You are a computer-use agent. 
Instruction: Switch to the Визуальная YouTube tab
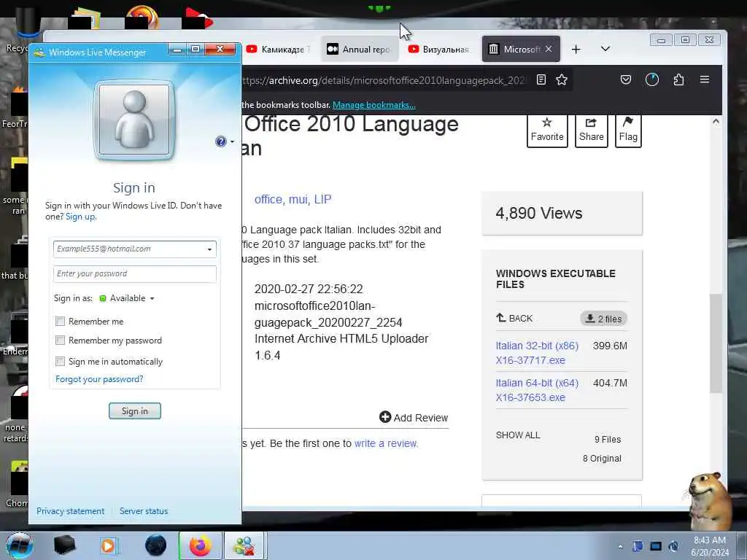coord(440,49)
